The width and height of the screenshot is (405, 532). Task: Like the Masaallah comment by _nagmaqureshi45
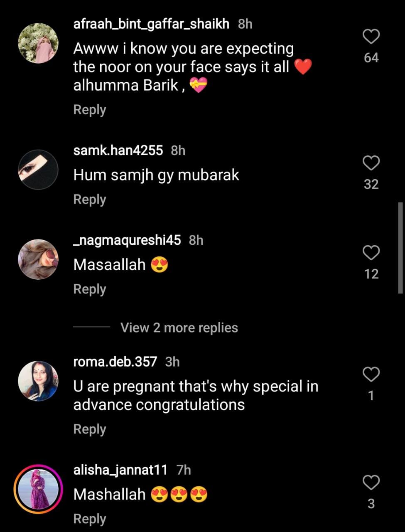point(371,252)
